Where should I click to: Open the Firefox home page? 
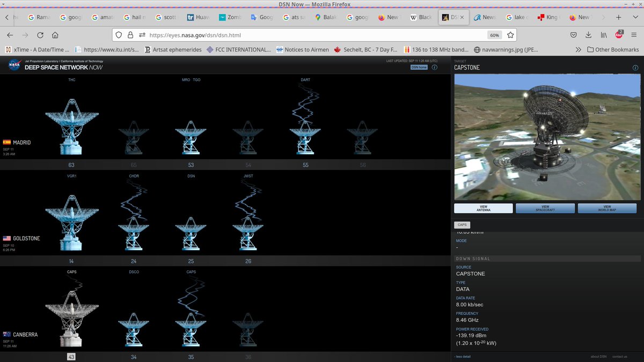pyautogui.click(x=55, y=35)
